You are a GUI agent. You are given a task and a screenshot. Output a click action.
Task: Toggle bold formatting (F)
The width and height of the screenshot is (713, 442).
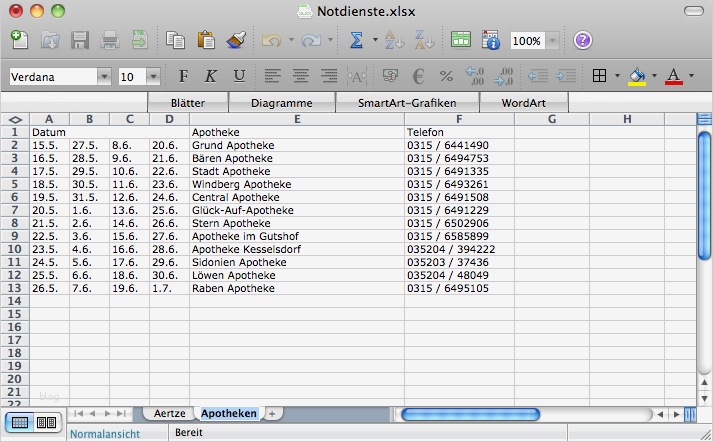(183, 76)
